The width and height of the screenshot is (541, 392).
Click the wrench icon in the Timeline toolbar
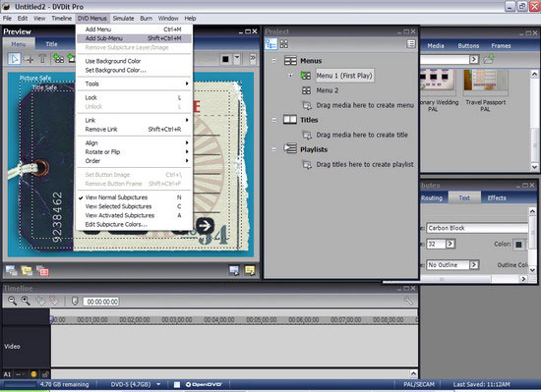(408, 301)
